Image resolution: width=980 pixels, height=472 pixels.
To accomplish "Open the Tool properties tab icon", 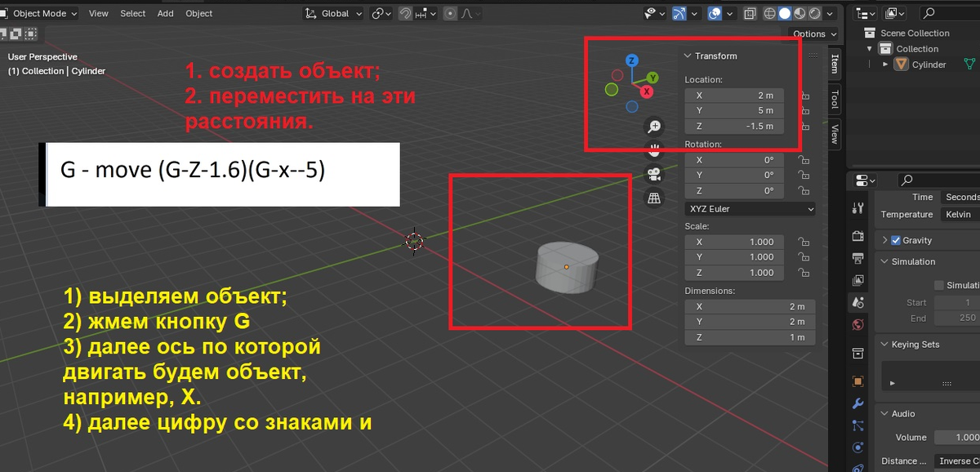I will pos(857,207).
